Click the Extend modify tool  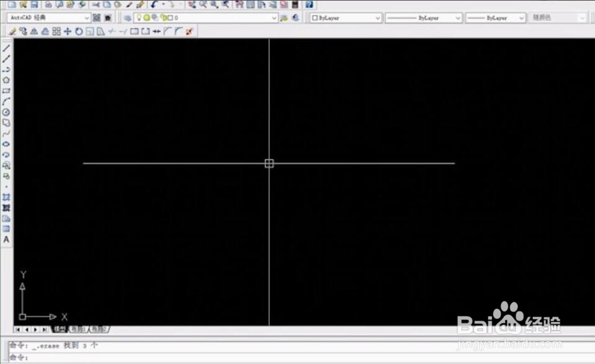point(123,32)
